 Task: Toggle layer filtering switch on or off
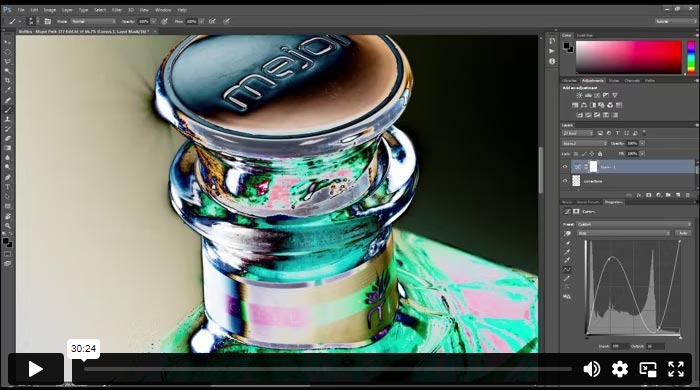pyautogui.click(x=644, y=133)
